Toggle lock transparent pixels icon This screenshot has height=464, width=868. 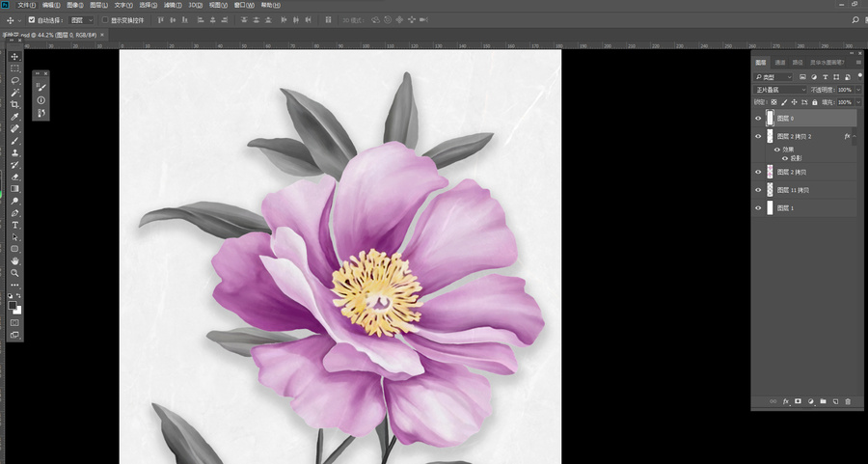point(773,102)
